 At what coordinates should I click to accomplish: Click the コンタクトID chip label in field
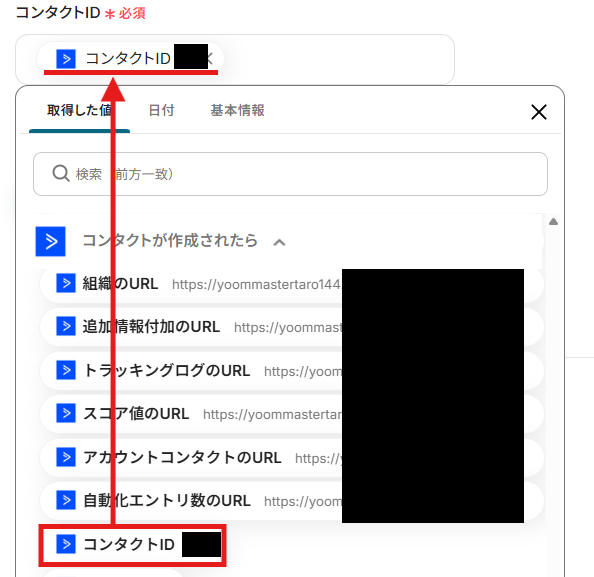click(x=128, y=59)
